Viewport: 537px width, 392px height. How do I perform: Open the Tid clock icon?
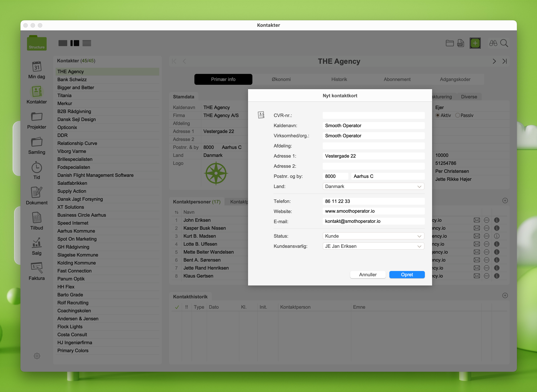[37, 167]
